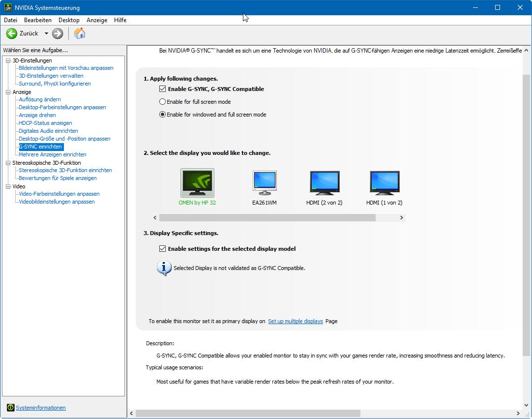Open Stereoskopische 3D-Funktion einrichten page
Viewport: 532px width, 419px height.
point(65,170)
